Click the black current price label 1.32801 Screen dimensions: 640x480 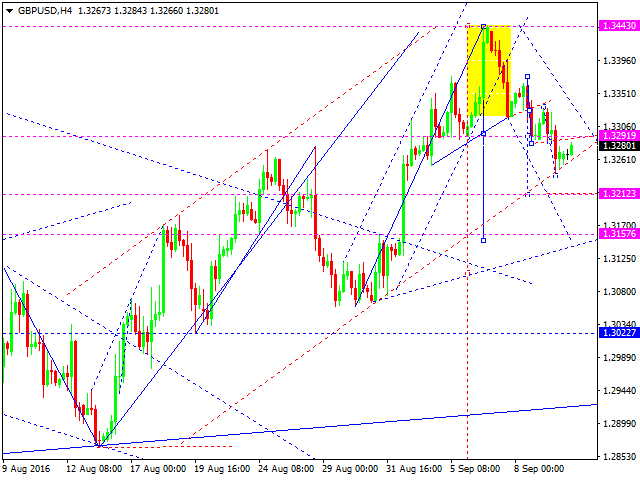tap(619, 146)
